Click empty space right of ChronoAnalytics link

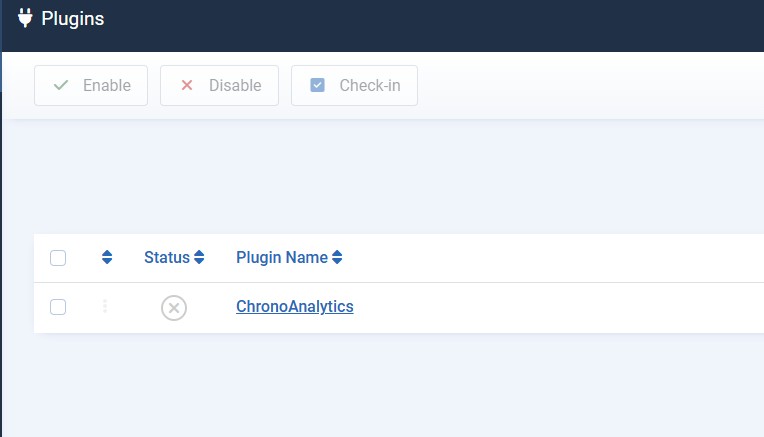point(550,307)
